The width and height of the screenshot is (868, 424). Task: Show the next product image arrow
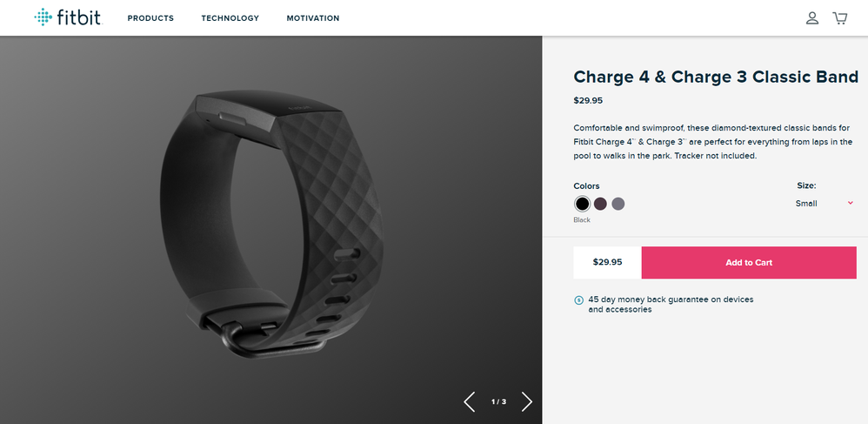[526, 402]
